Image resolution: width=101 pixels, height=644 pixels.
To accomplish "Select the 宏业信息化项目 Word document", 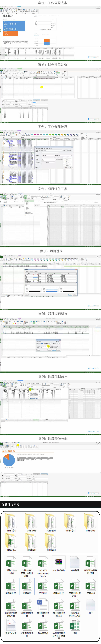I will pyautogui.click(x=43, y=608).
